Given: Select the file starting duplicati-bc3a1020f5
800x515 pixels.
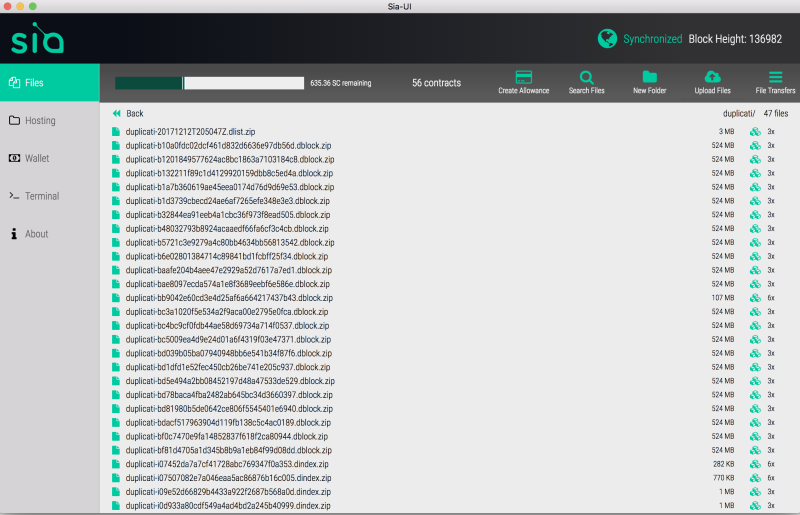Looking at the screenshot, I should click(227, 311).
